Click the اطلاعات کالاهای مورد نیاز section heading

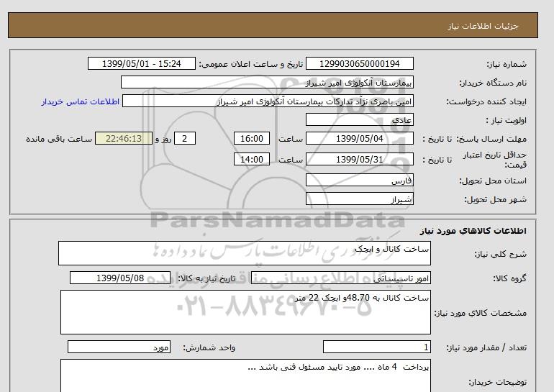pos(473,231)
